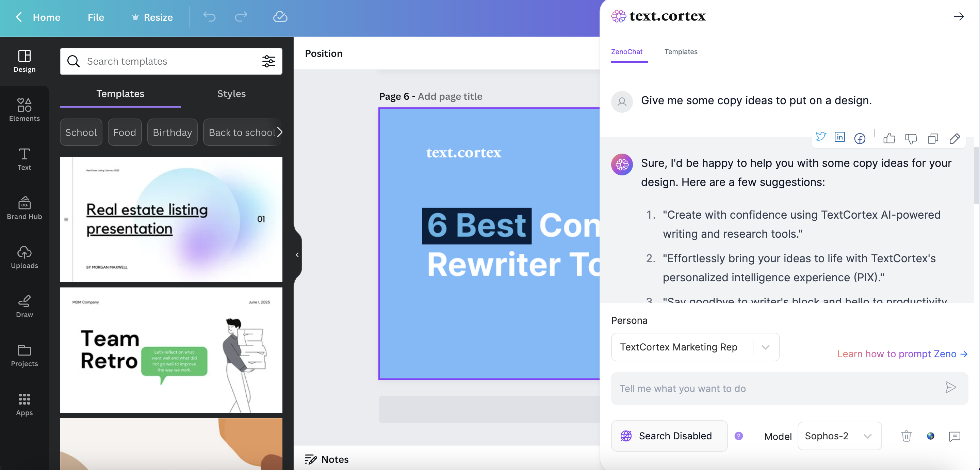Select the ZenoChat tab

[626, 52]
